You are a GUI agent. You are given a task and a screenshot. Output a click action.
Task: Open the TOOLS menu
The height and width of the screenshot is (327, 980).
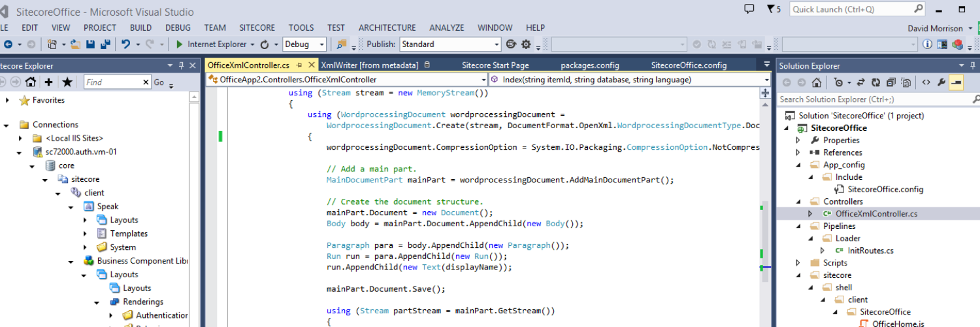pos(301,27)
